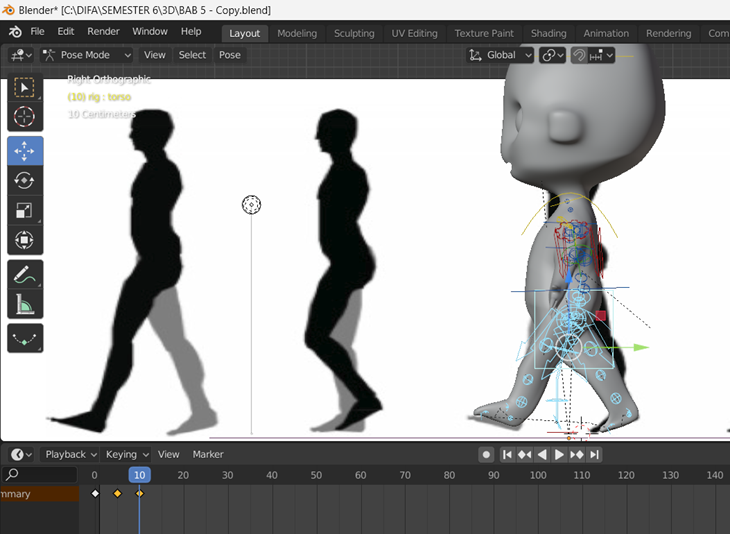Select the keyframe diamond at frame 0

click(95, 493)
